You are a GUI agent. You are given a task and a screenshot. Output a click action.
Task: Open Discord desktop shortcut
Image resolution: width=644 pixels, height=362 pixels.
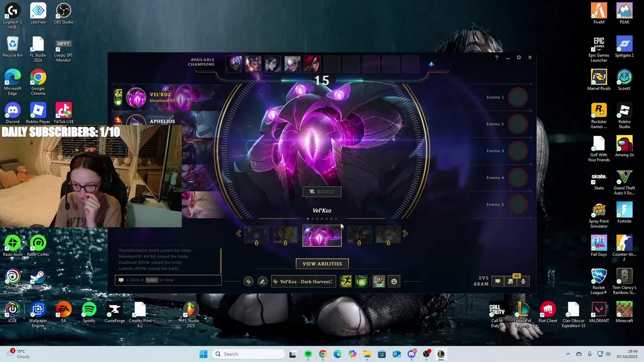13,114
